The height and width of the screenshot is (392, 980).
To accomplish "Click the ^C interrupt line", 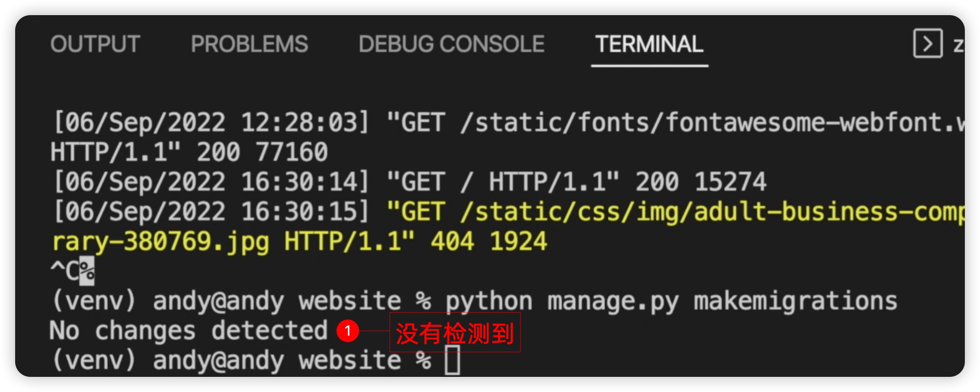I will tap(72, 271).
